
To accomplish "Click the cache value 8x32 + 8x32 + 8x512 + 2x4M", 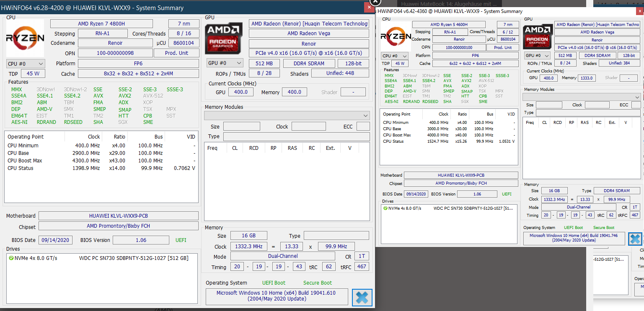I will 138,74.
